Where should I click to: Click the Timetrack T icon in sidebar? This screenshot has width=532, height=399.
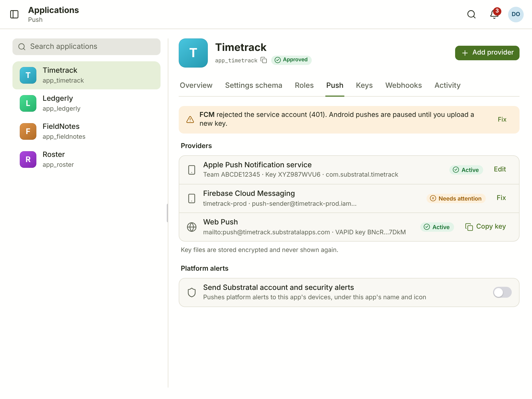[x=28, y=75]
